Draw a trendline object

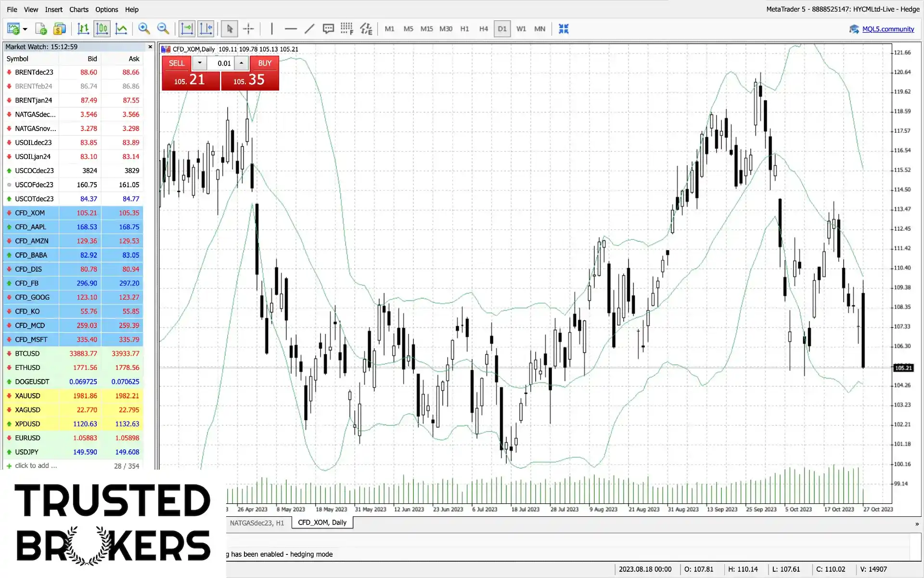click(309, 29)
